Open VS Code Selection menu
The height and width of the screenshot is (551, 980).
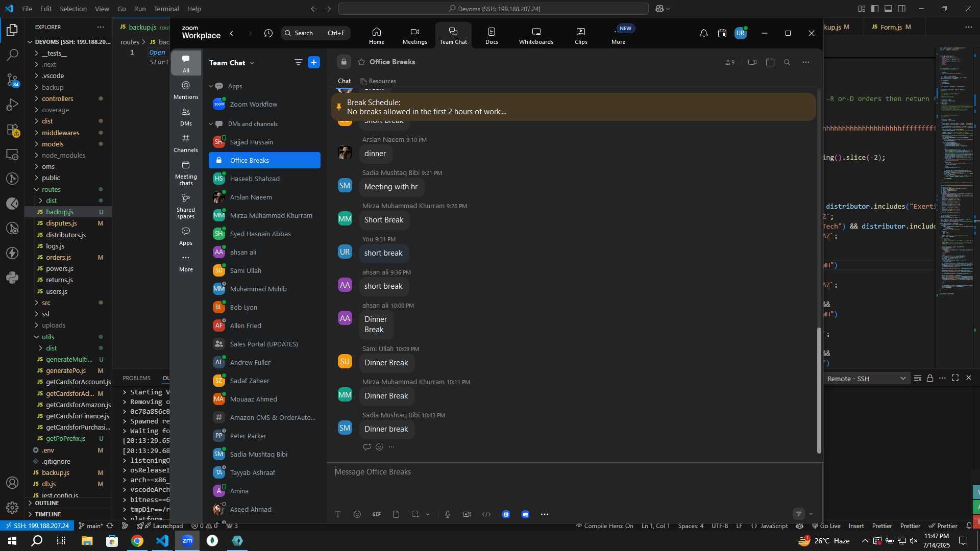pyautogui.click(x=73, y=9)
